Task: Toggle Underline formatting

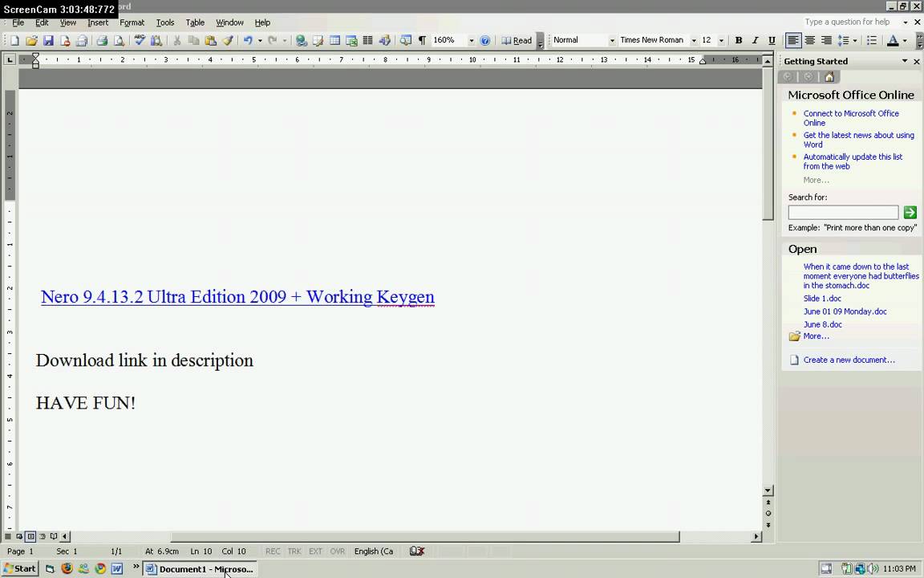Action: 772,41
